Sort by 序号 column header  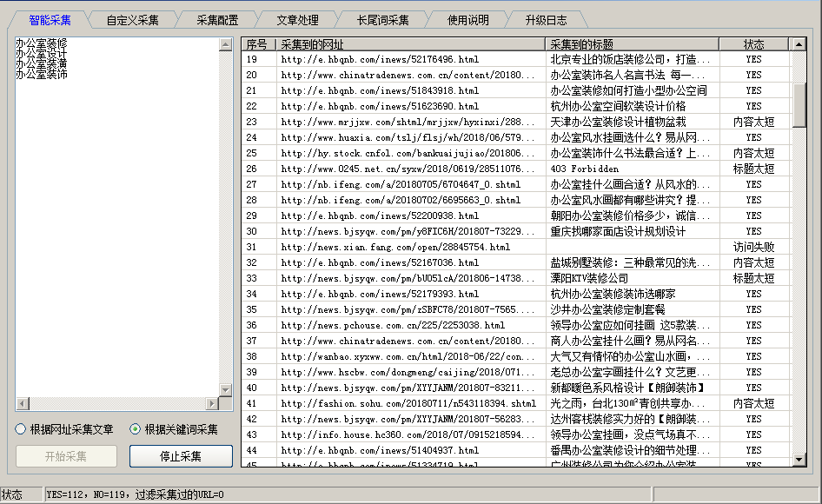coord(258,44)
